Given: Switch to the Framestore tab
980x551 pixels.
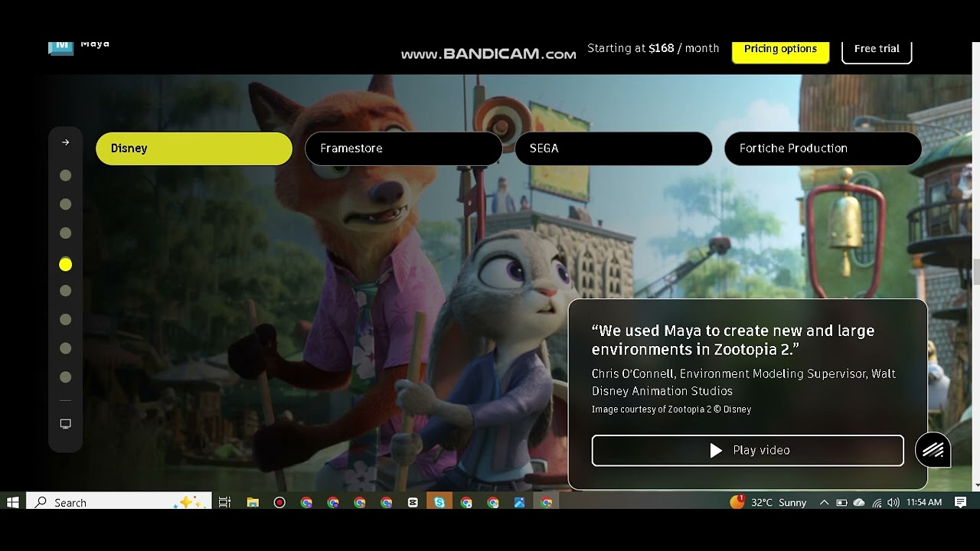Looking at the screenshot, I should [x=403, y=148].
